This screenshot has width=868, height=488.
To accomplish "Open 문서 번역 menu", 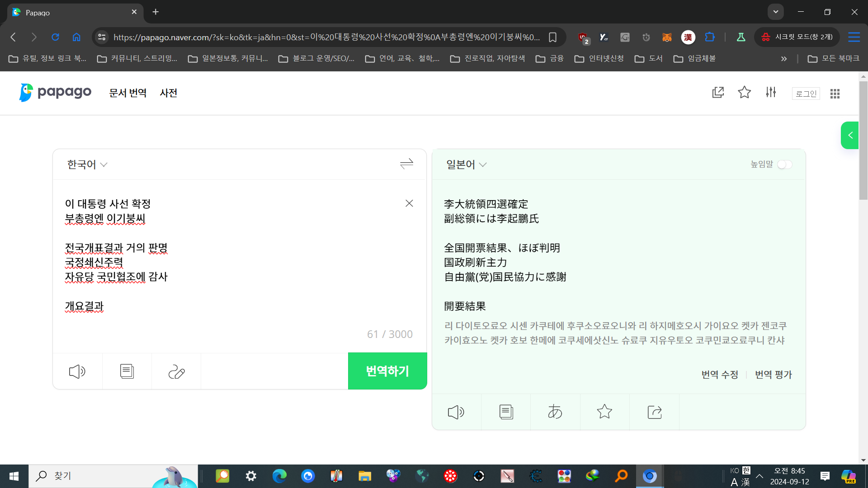I will point(128,93).
